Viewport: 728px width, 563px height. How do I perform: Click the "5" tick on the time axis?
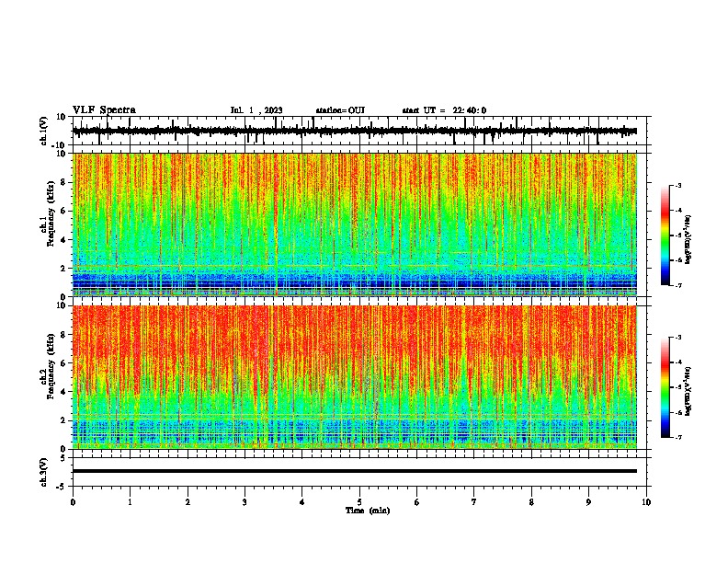tap(359, 502)
